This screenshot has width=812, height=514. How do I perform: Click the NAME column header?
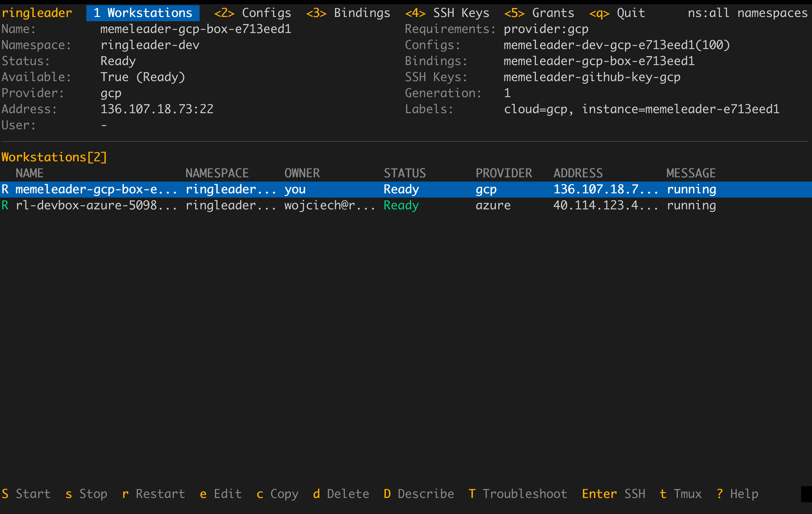29,173
